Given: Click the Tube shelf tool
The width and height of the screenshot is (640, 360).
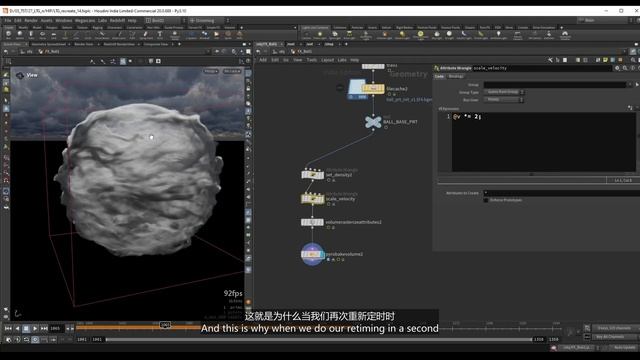Looking at the screenshot, I should pyautogui.click(x=31, y=35).
